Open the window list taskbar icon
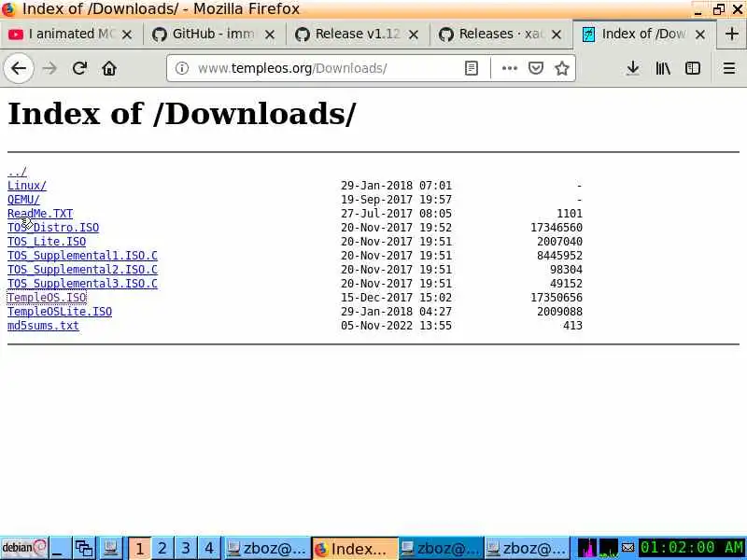Viewport: 747px width, 560px height. [x=84, y=548]
